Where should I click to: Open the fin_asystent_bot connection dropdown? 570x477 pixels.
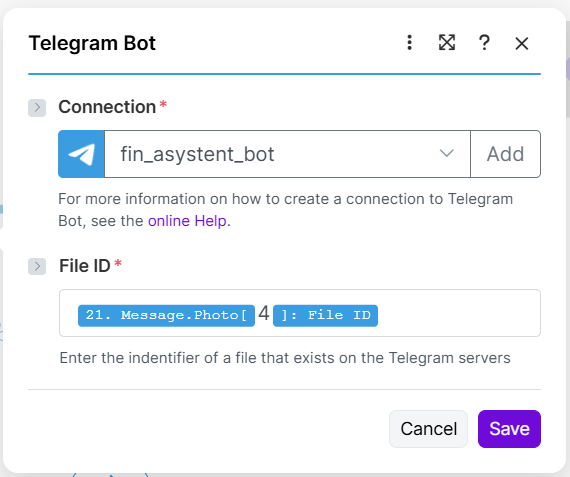(287, 154)
